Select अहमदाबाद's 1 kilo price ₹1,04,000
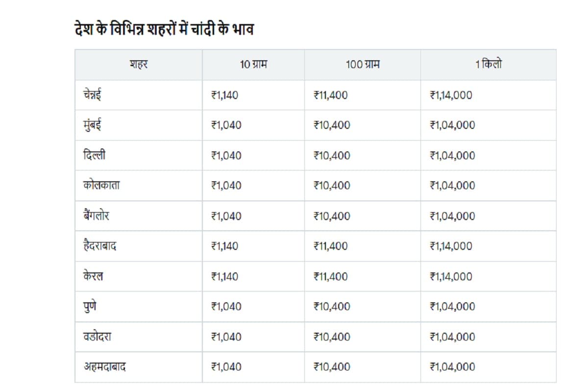Image resolution: width=588 pixels, height=392 pixels. (x=452, y=367)
